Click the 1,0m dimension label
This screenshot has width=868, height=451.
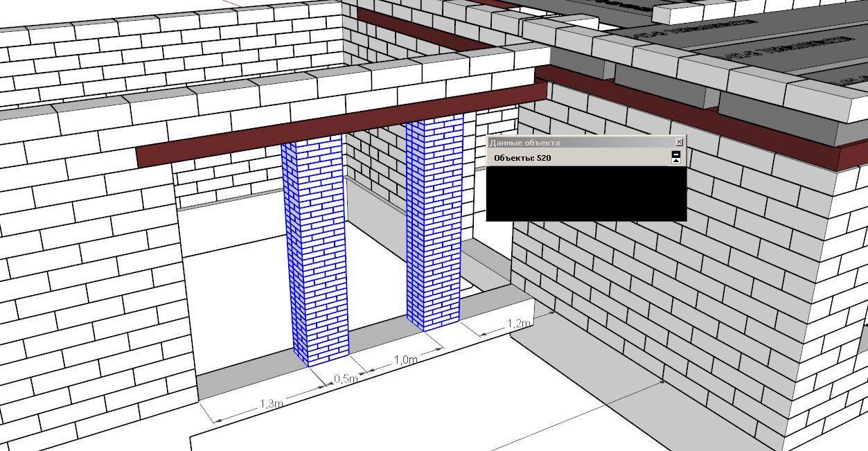tap(406, 360)
